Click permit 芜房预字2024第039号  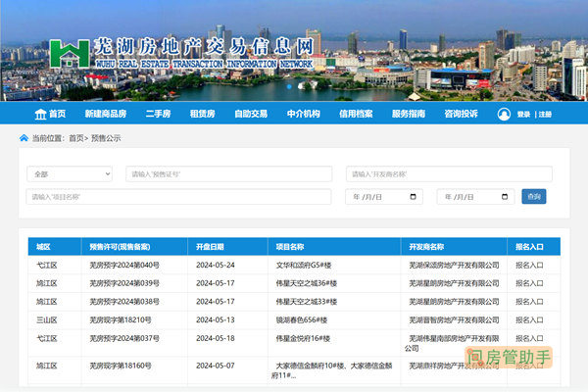[124, 283]
